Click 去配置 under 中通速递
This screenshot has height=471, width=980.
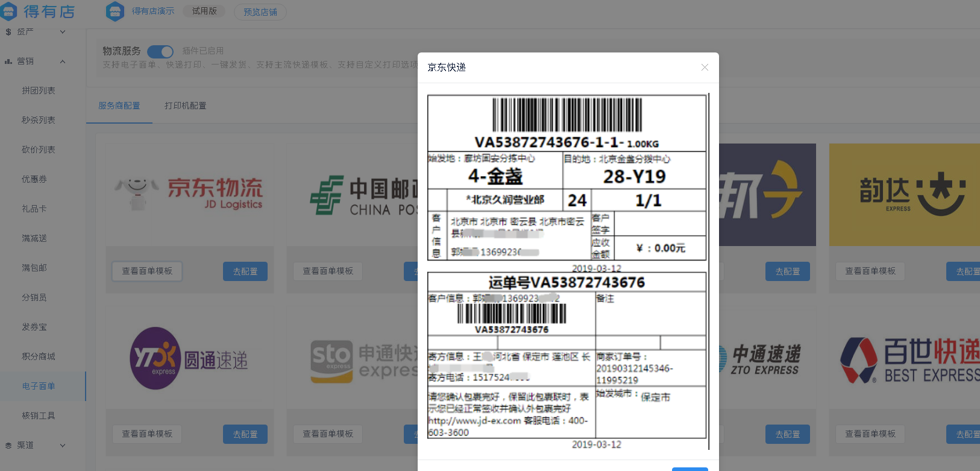(x=788, y=435)
